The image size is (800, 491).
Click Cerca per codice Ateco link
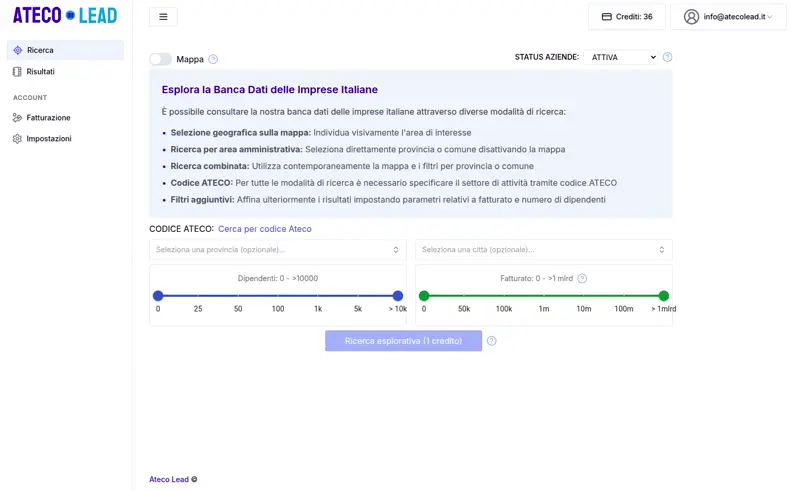[265, 229]
